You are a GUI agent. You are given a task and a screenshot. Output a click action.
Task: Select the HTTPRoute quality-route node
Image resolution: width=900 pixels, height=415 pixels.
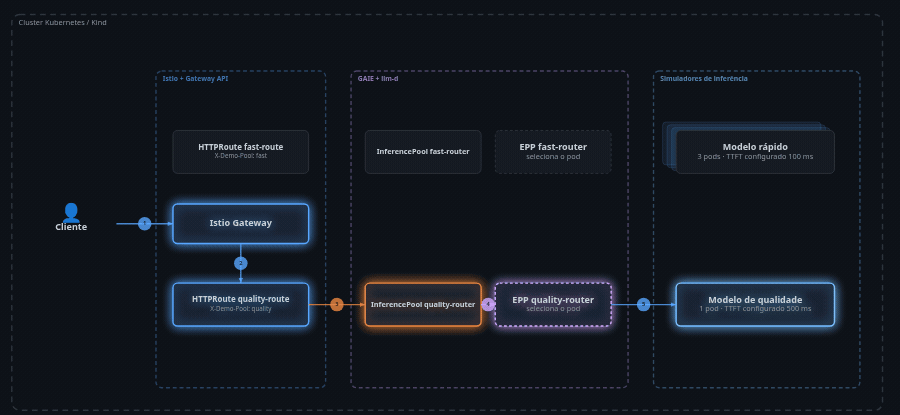pos(240,304)
